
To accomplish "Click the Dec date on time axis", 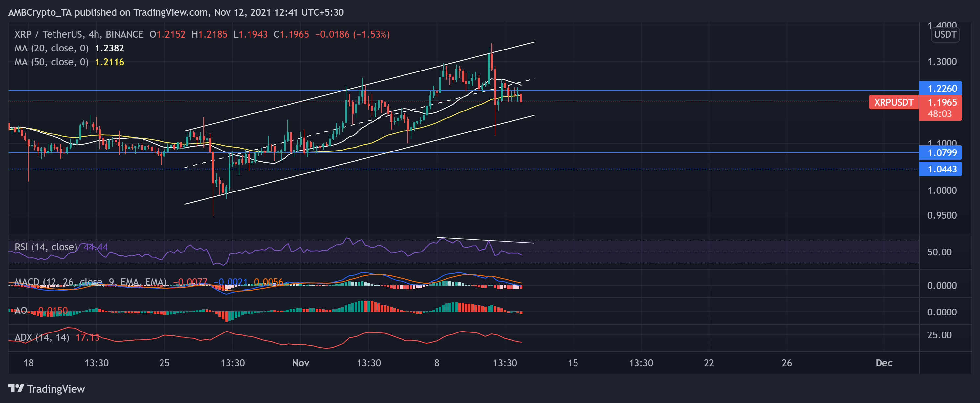I will [884, 363].
